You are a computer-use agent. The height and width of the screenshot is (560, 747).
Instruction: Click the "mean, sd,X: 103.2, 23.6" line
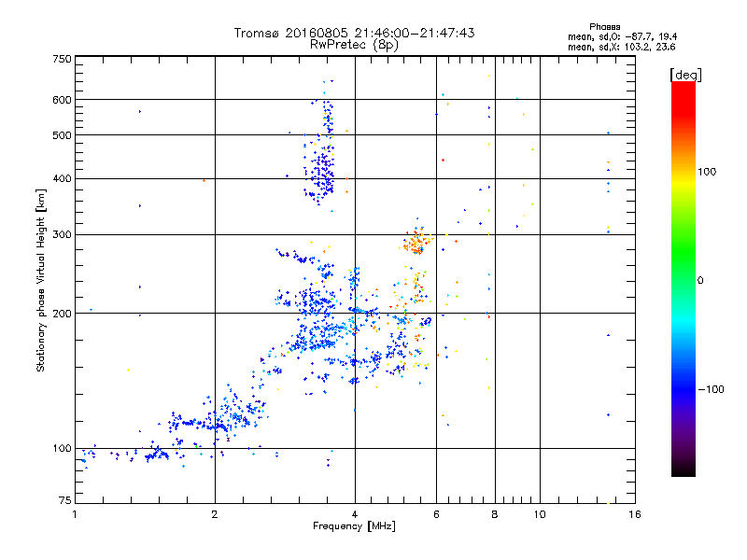621,47
